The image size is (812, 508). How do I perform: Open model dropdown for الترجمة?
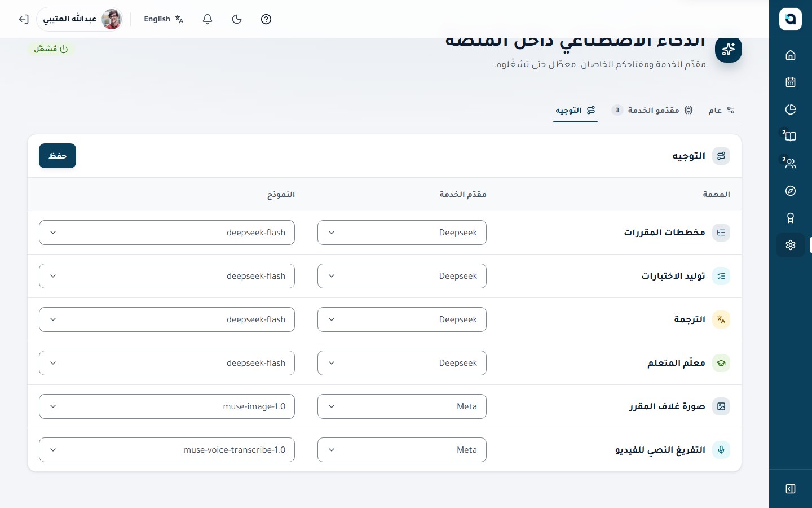point(167,319)
